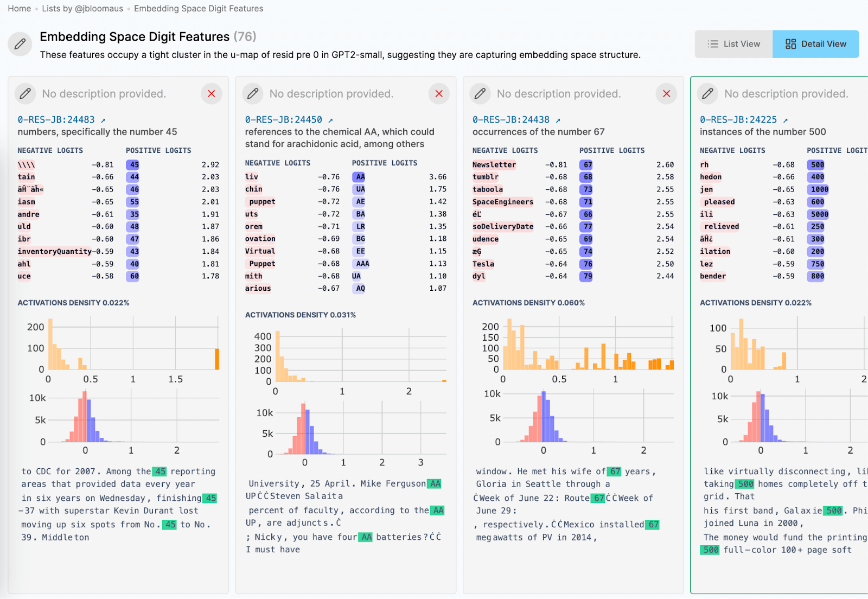Select the Detail View tab
Viewport: 868px width, 599px height.
815,44
